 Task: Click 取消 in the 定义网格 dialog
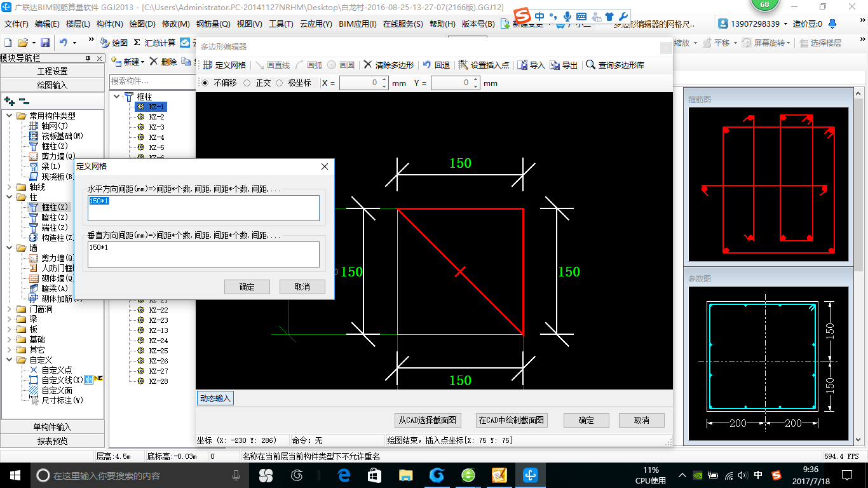click(302, 287)
